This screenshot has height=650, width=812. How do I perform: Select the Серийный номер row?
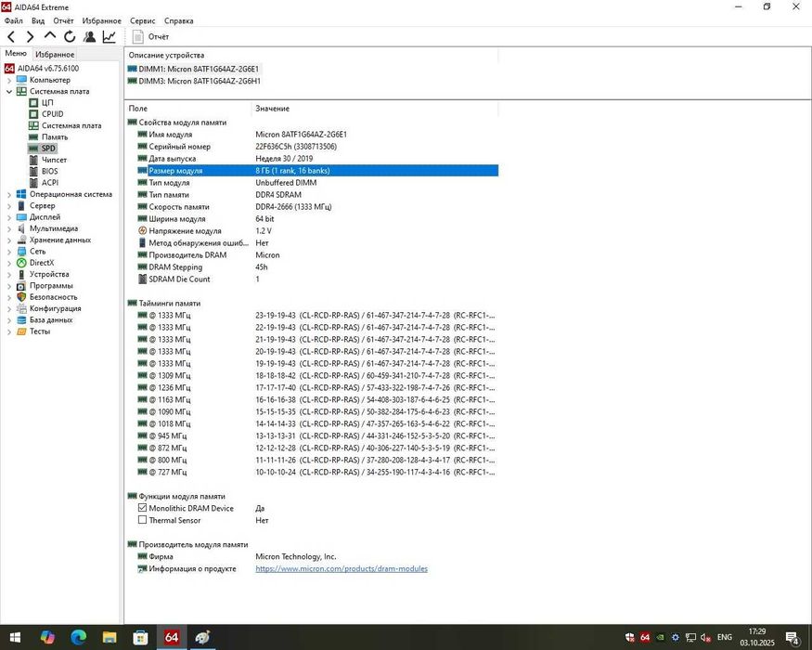317,147
